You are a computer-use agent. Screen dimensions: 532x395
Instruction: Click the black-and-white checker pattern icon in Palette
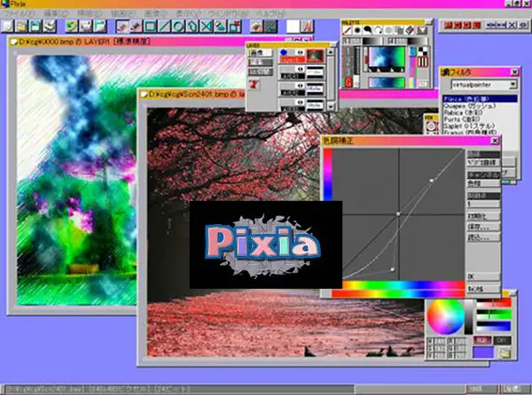pyautogui.click(x=422, y=51)
